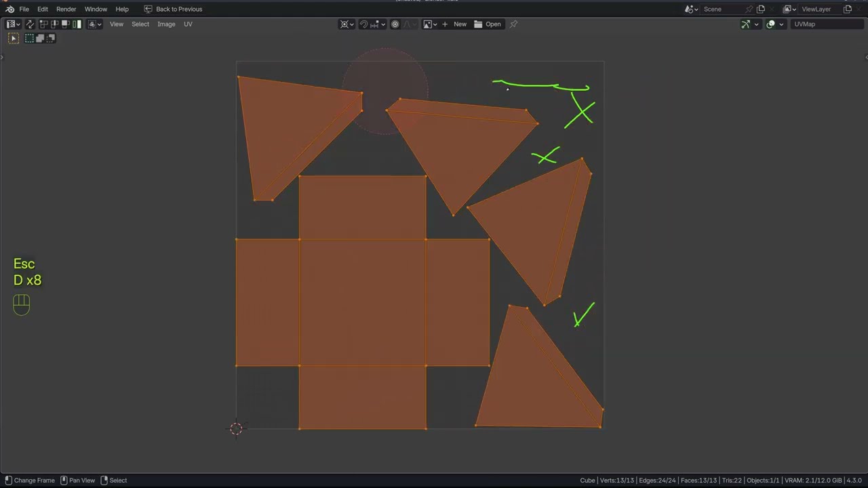
Task: Toggle the gizmo display button
Action: pos(746,24)
